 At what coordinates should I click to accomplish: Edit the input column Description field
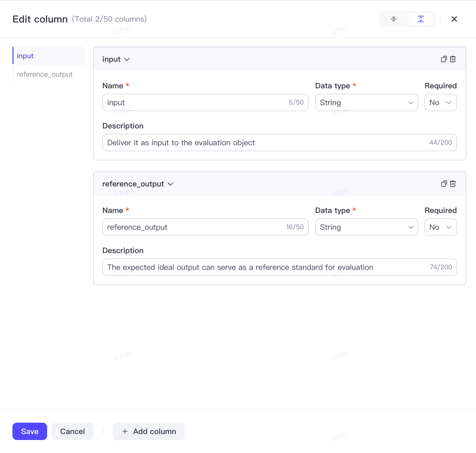pyautogui.click(x=279, y=143)
